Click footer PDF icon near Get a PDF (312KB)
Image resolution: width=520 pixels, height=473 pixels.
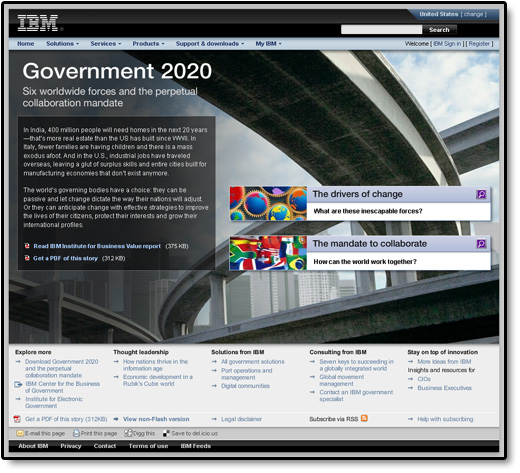coord(17,419)
